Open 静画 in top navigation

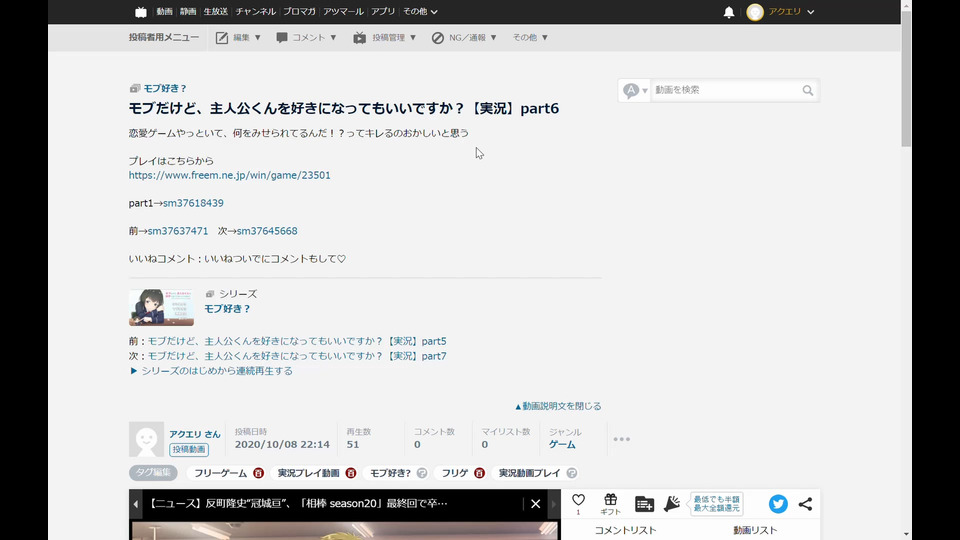click(188, 12)
